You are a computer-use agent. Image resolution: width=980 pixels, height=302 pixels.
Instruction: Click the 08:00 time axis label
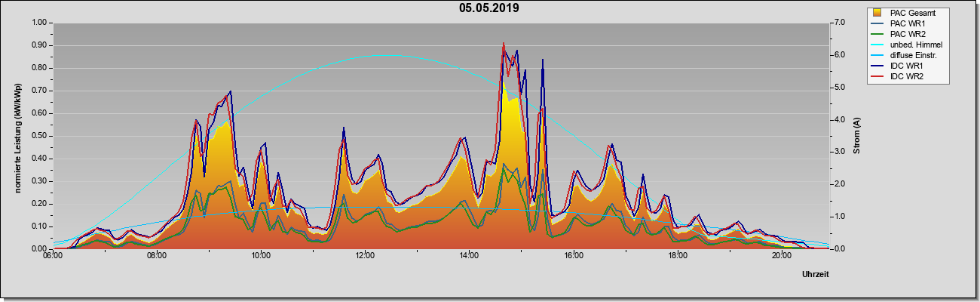pyautogui.click(x=157, y=255)
